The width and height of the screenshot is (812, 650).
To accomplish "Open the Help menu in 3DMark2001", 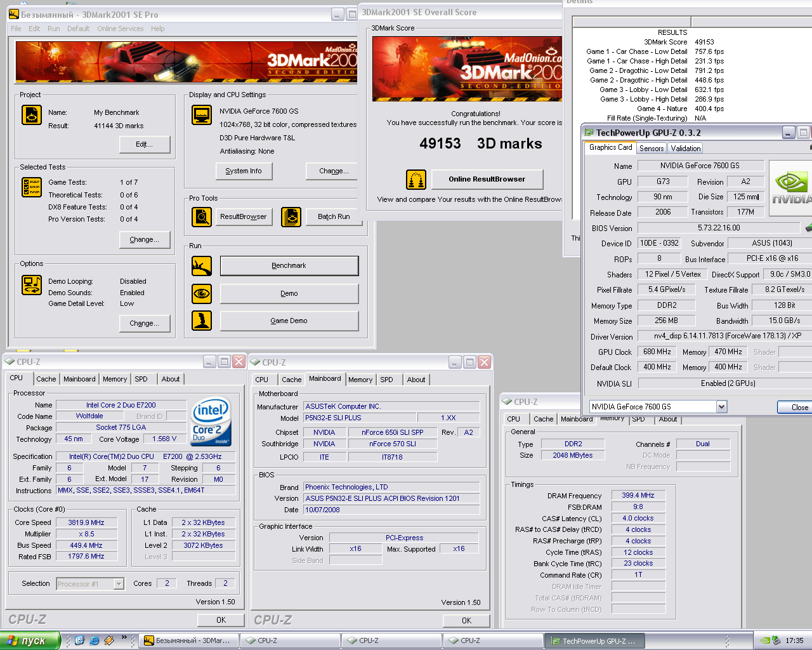I will point(158,29).
